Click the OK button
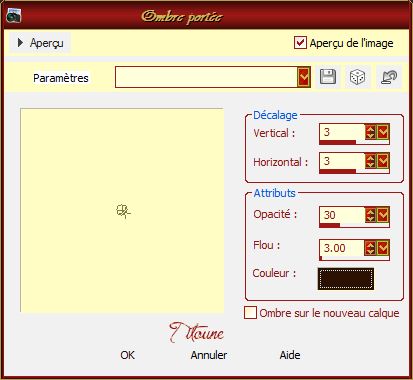The width and height of the screenshot is (413, 380). pos(127,355)
